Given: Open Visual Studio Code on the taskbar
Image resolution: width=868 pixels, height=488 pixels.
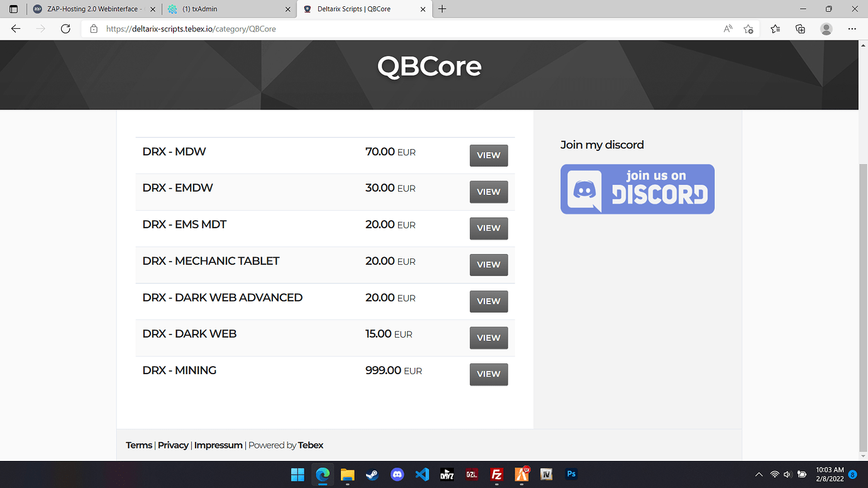Looking at the screenshot, I should point(421,474).
